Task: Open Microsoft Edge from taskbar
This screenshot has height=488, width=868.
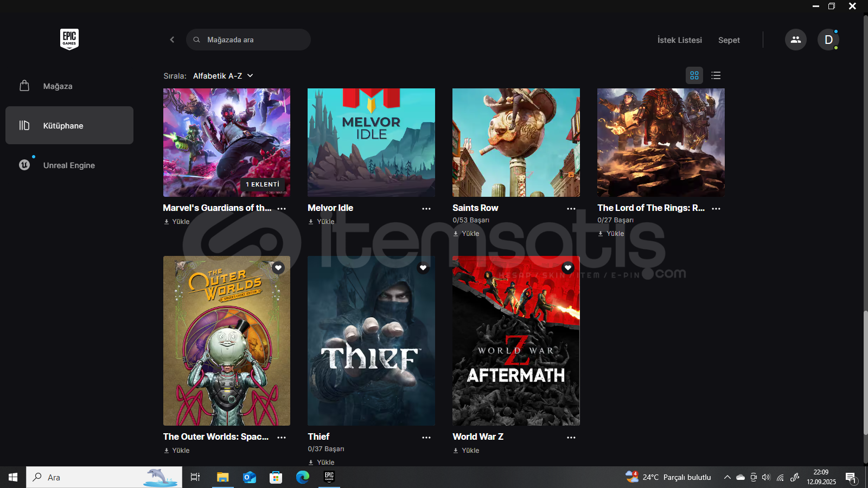Action: click(x=302, y=477)
